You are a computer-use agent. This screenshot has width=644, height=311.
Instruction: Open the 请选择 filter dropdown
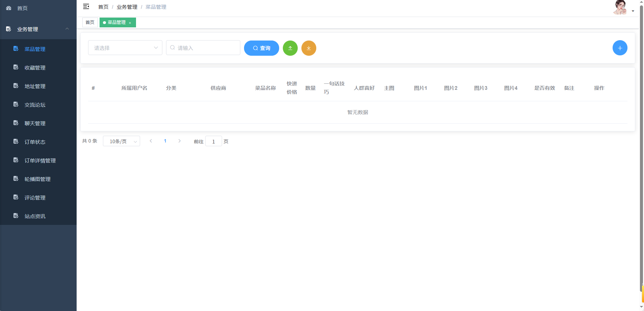coord(125,48)
